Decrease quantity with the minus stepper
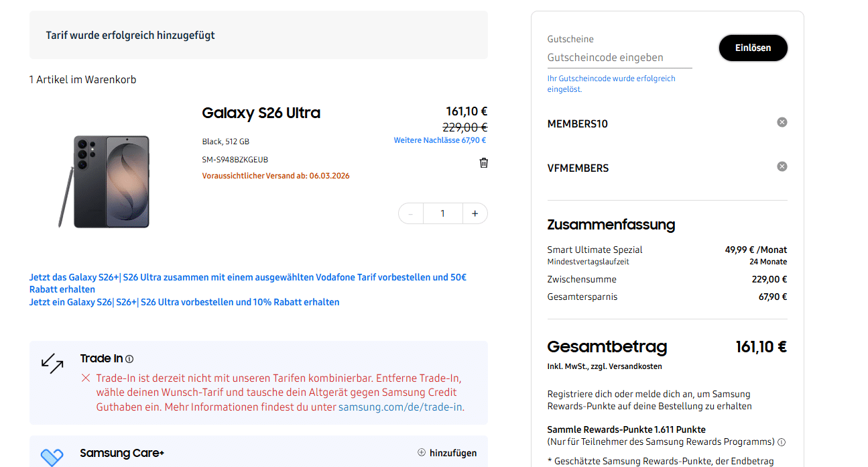Screen dimensions: 868x467 click(410, 213)
